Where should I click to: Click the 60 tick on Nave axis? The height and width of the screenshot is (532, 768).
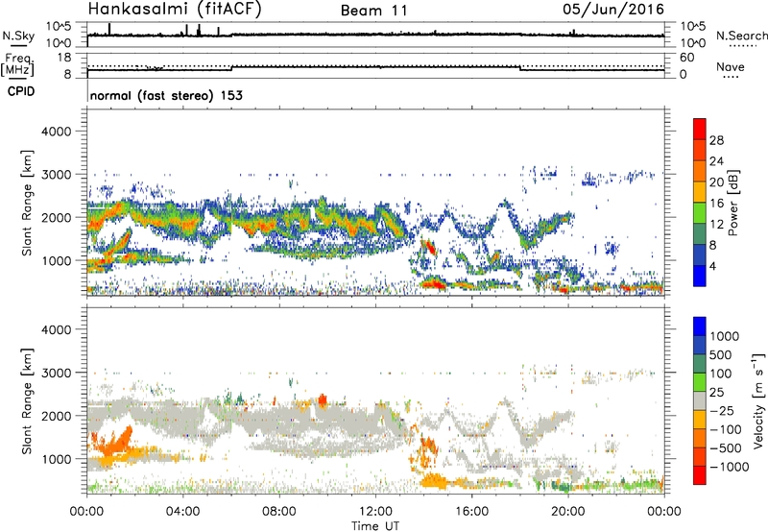tap(687, 58)
